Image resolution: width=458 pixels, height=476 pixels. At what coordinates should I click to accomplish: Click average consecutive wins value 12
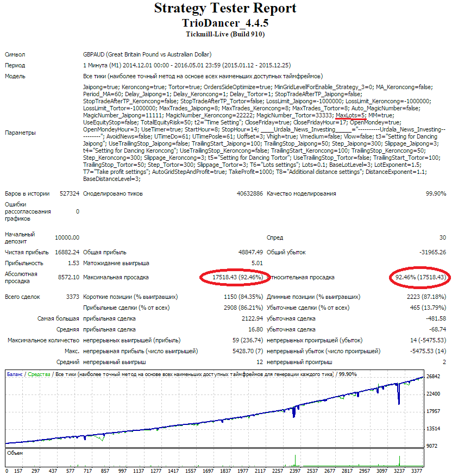[260, 362]
